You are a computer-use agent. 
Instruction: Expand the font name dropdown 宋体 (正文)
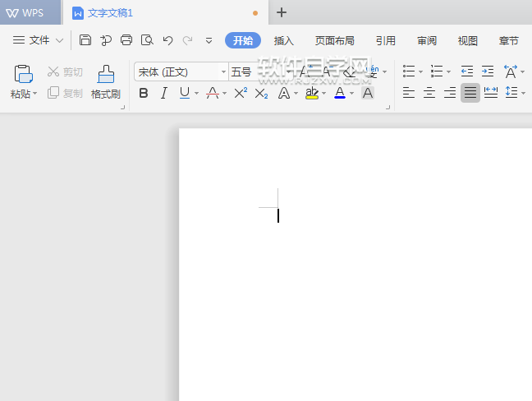point(223,72)
